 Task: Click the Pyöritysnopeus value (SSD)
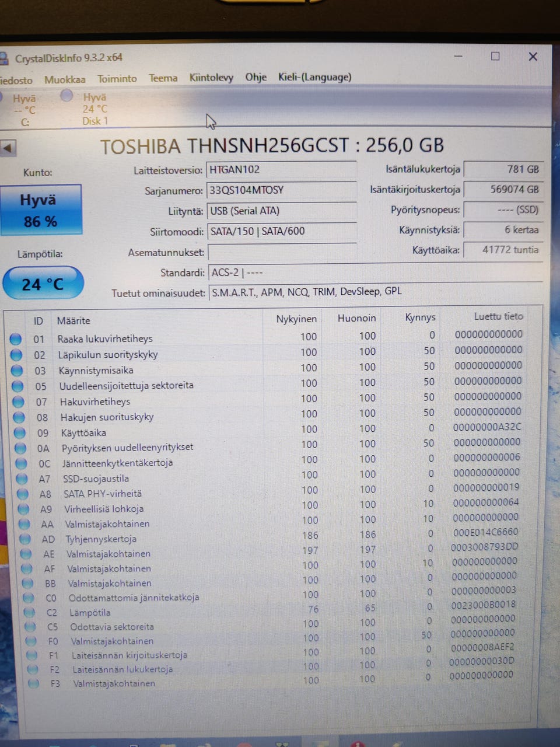click(x=503, y=210)
